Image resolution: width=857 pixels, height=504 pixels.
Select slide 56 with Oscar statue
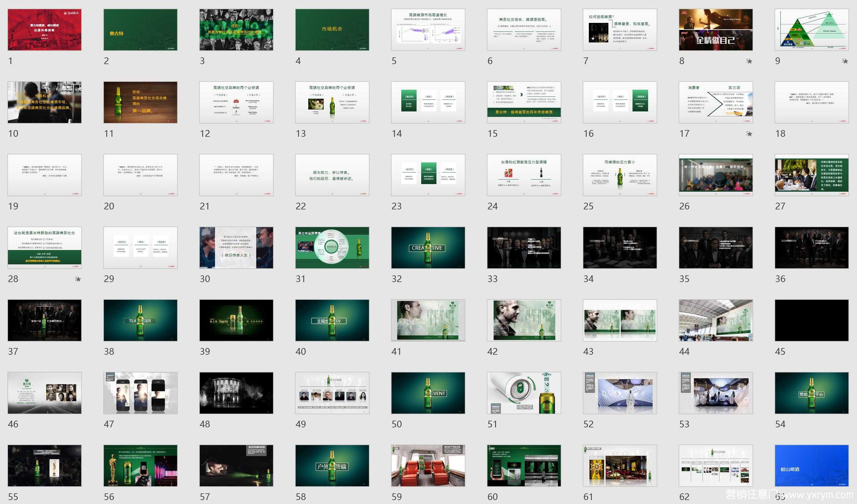point(140,466)
